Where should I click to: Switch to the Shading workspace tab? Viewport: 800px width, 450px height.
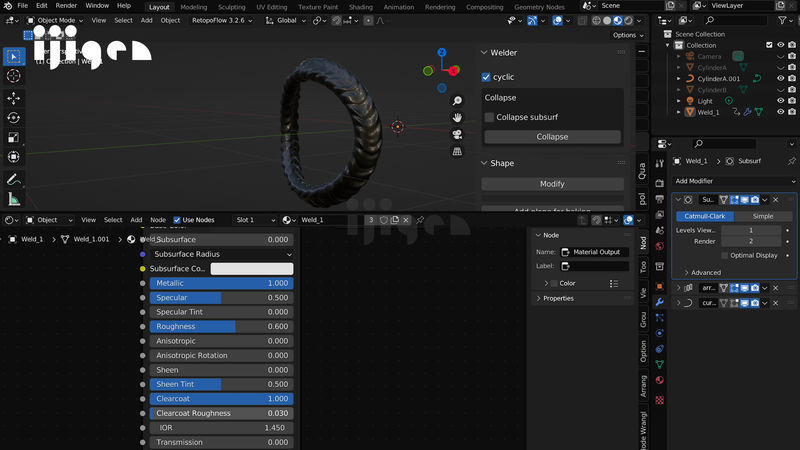click(361, 7)
